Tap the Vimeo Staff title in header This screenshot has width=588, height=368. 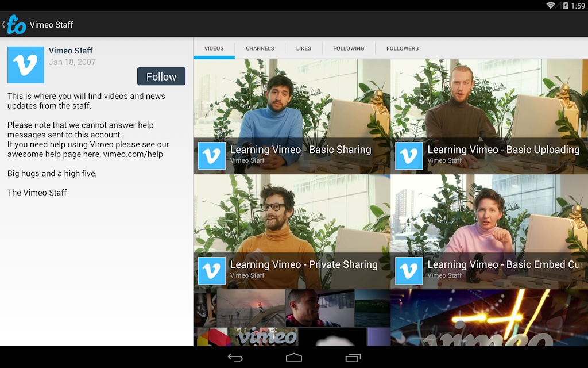coord(51,25)
